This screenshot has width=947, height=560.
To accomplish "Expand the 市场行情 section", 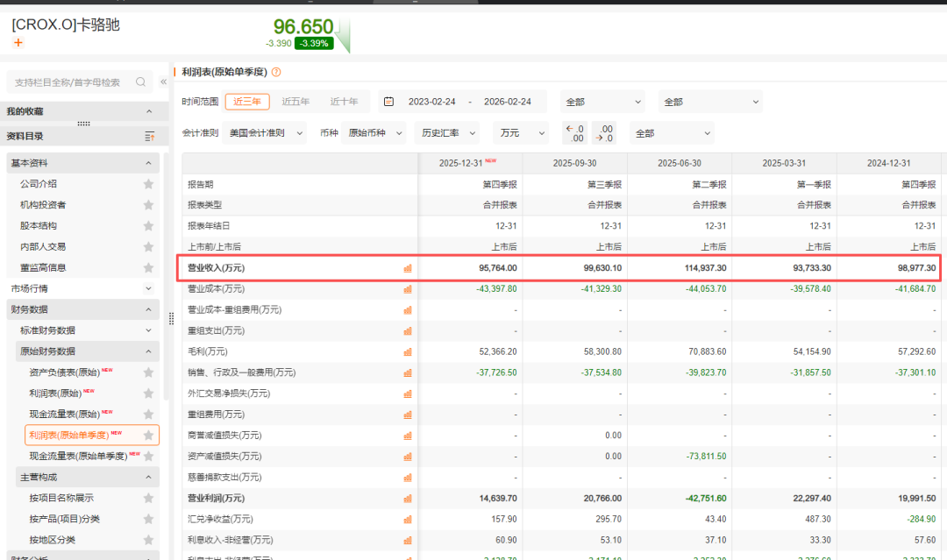I will [148, 288].
